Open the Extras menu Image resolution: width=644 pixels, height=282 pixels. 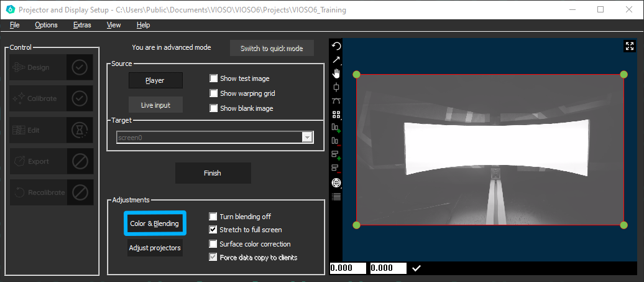tap(82, 25)
